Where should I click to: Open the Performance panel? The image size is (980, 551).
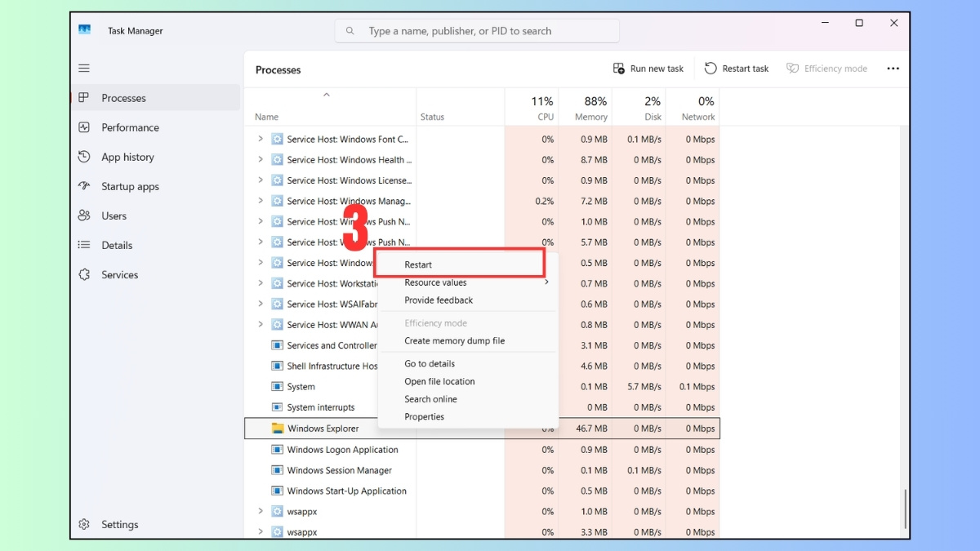tap(129, 127)
